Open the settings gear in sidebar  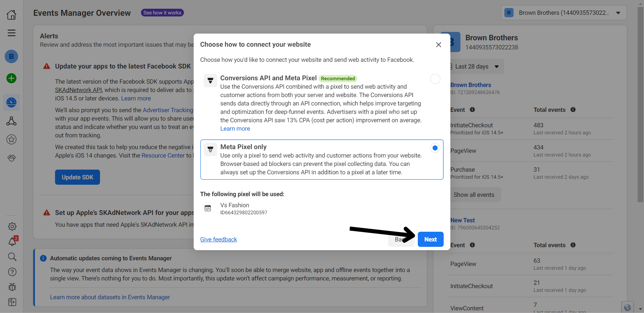pos(12,227)
